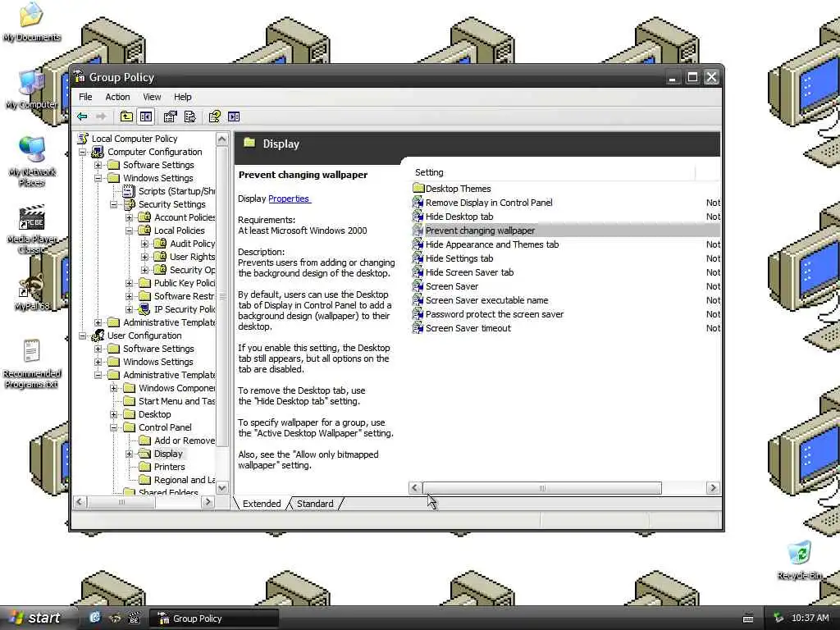Click the Local Computer Policy root icon
The image size is (840, 630).
pos(83,139)
